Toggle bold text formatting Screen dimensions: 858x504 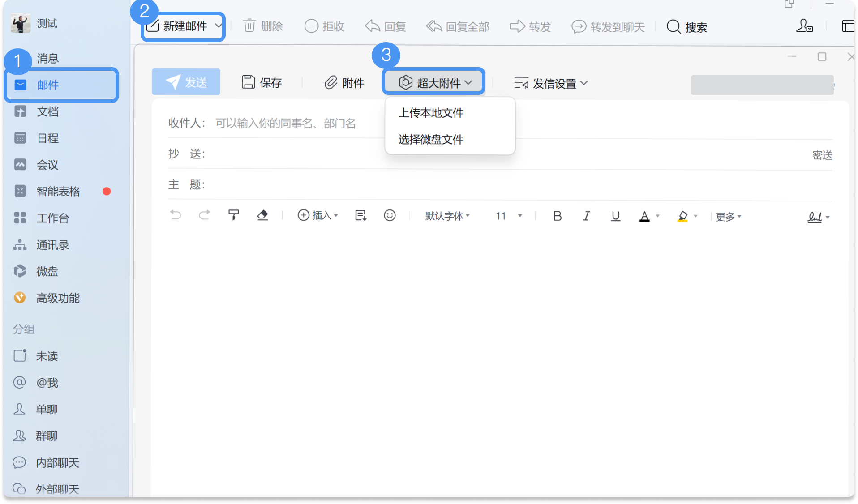[x=557, y=216]
